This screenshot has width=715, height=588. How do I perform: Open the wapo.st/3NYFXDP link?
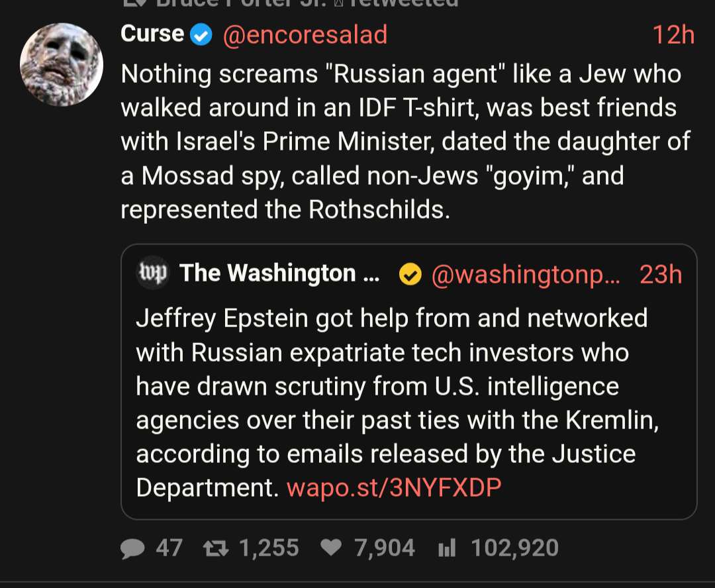(394, 488)
